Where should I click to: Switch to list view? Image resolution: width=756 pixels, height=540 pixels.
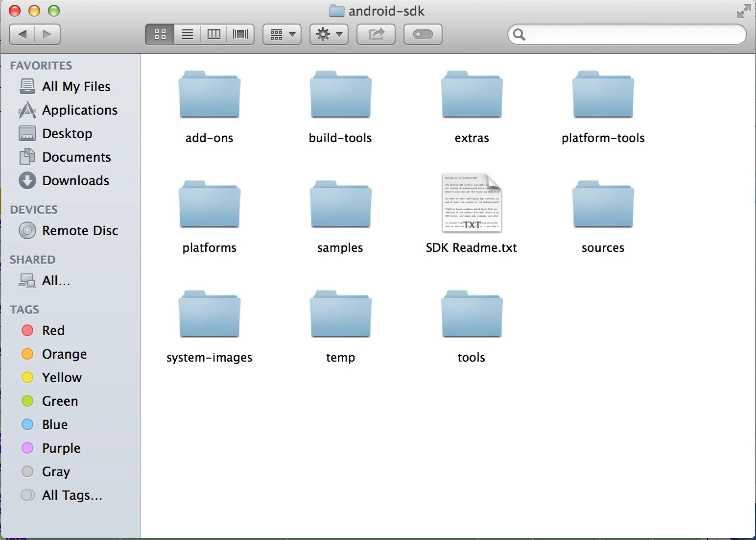pyautogui.click(x=188, y=34)
